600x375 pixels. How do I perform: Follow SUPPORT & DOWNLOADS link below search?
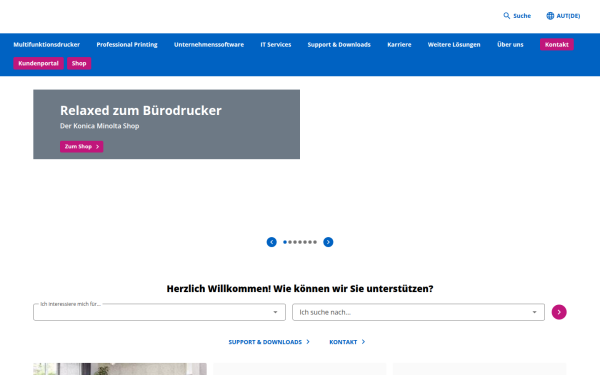point(269,342)
